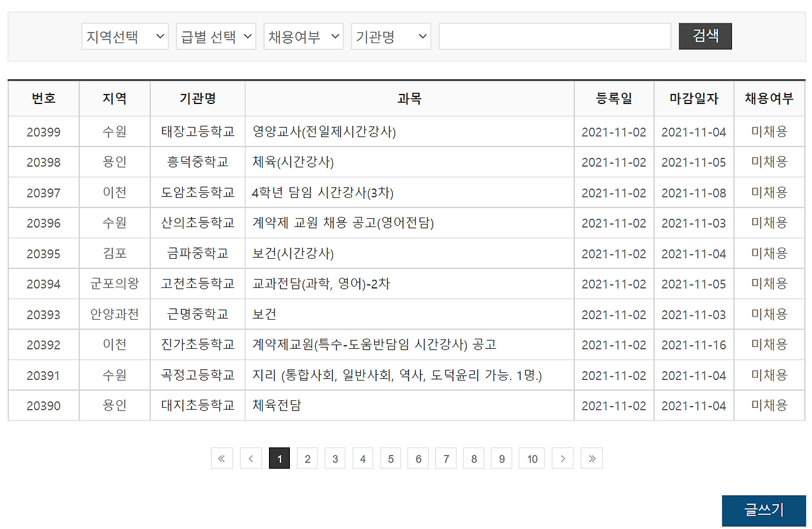Go to the first page using the double-left arrow

coord(222,458)
